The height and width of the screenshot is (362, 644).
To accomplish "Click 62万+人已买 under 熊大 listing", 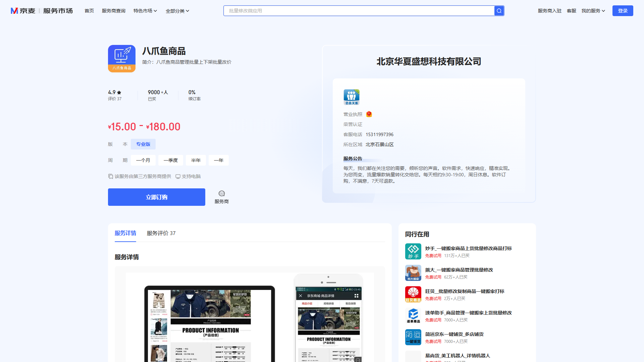I will click(456, 277).
